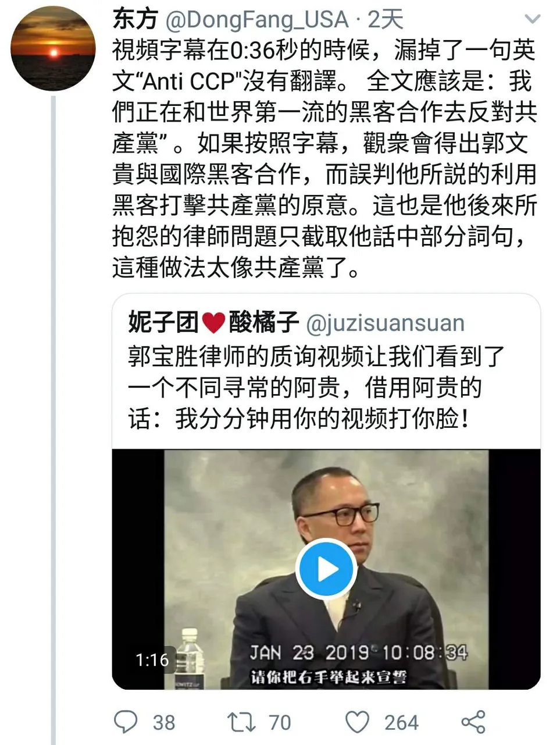Open the sunset profile avatar of 东方
This screenshot has width=560, height=745.
53,48
